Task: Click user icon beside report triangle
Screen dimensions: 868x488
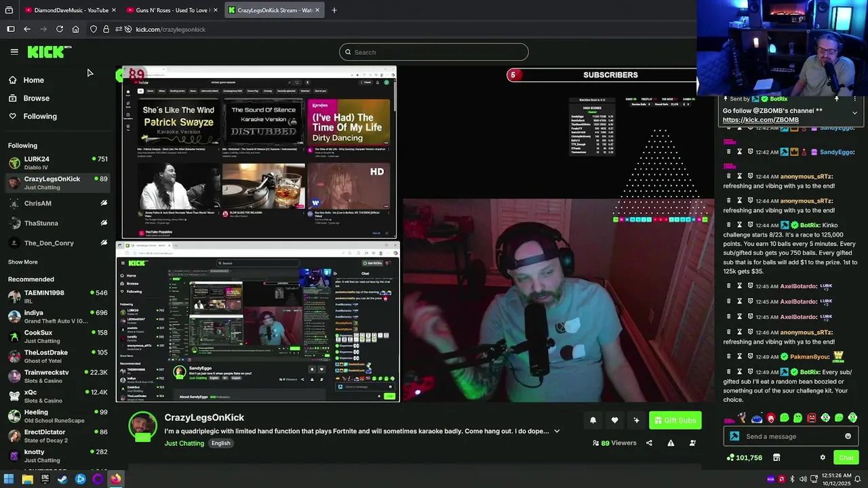Action: pos(692,443)
